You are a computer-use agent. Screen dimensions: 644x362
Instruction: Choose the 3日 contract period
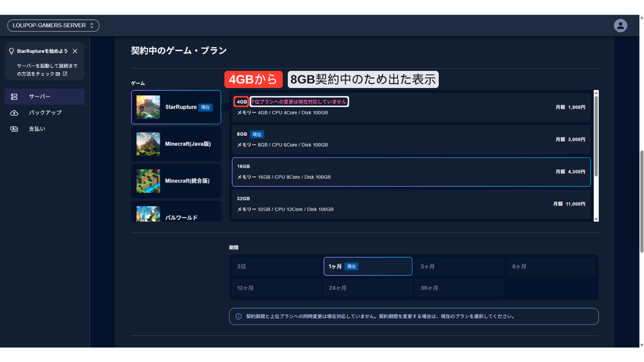(x=276, y=266)
